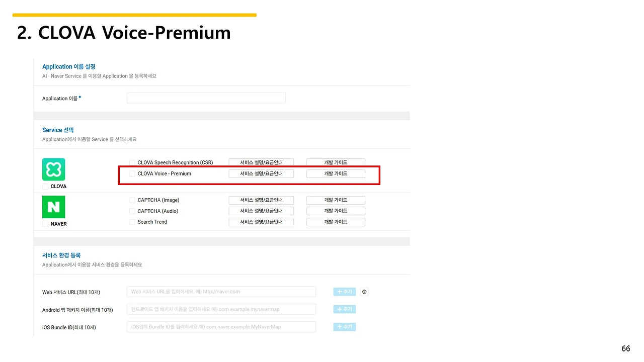The width and height of the screenshot is (644, 362).
Task: Open 서비스 설명/요금안내 for CLOVA Voice - Premium
Action: tap(261, 173)
